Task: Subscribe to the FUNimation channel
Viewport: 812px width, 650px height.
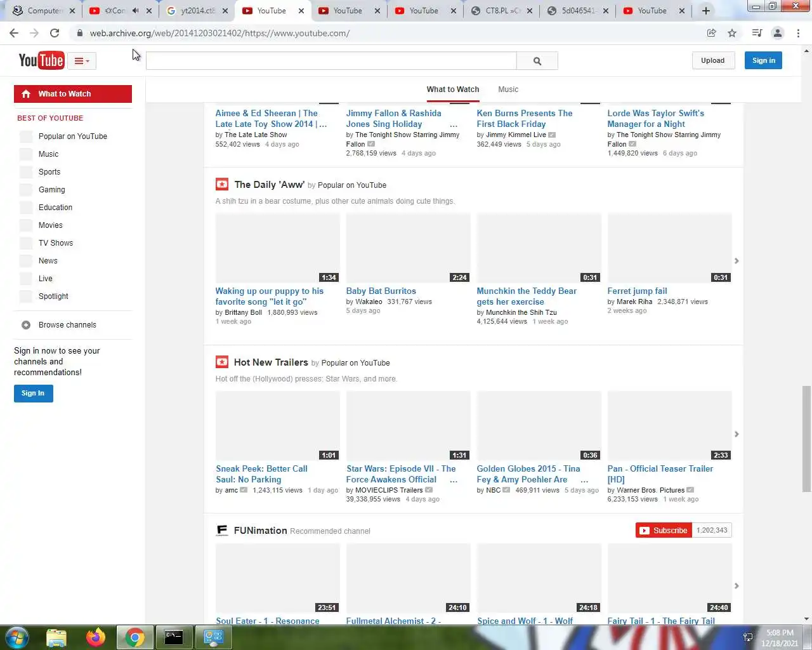Action: [x=664, y=531]
